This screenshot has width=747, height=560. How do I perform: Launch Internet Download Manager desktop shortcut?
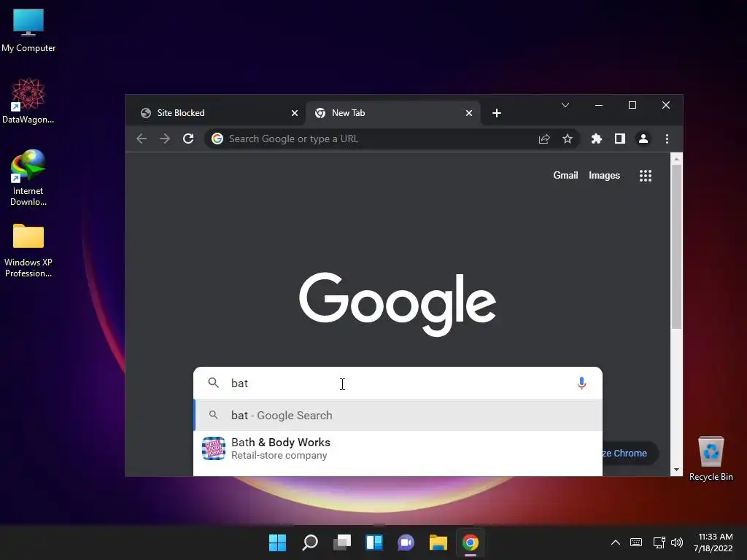click(x=28, y=178)
